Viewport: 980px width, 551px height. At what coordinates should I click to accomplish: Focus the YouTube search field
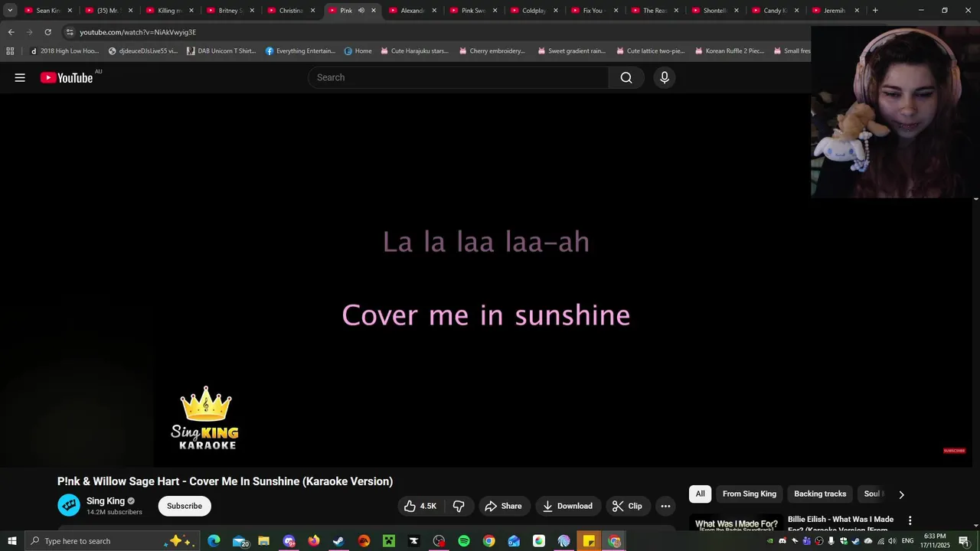click(459, 77)
